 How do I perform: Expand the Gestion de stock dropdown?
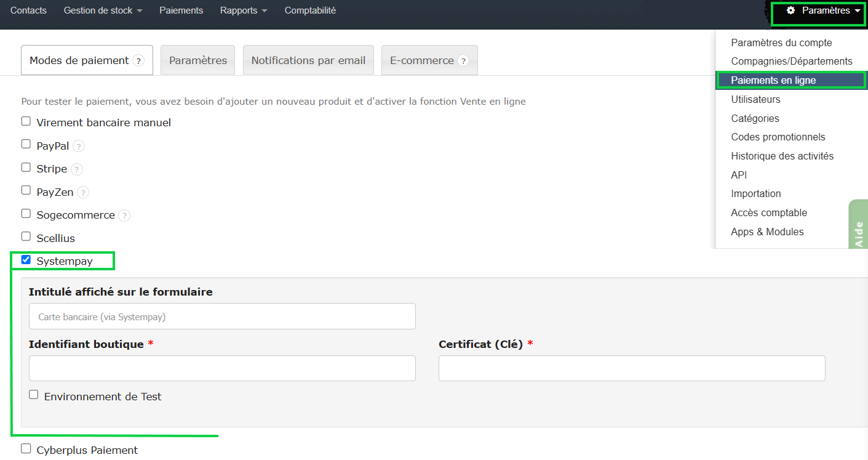103,10
